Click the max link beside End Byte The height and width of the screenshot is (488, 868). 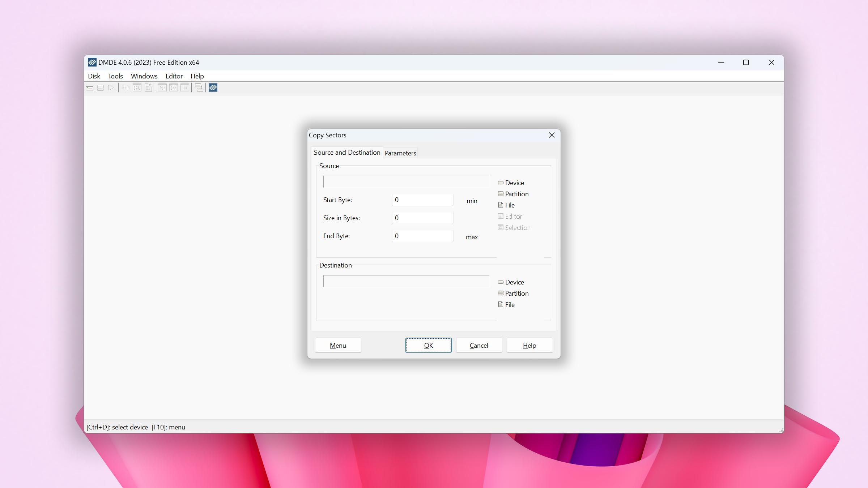[472, 237]
